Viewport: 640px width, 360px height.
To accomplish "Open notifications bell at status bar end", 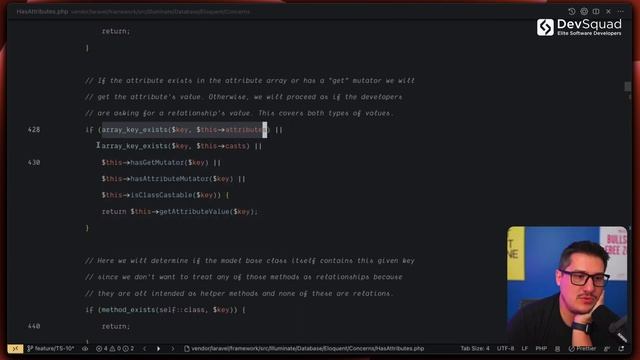I will tap(621, 349).
